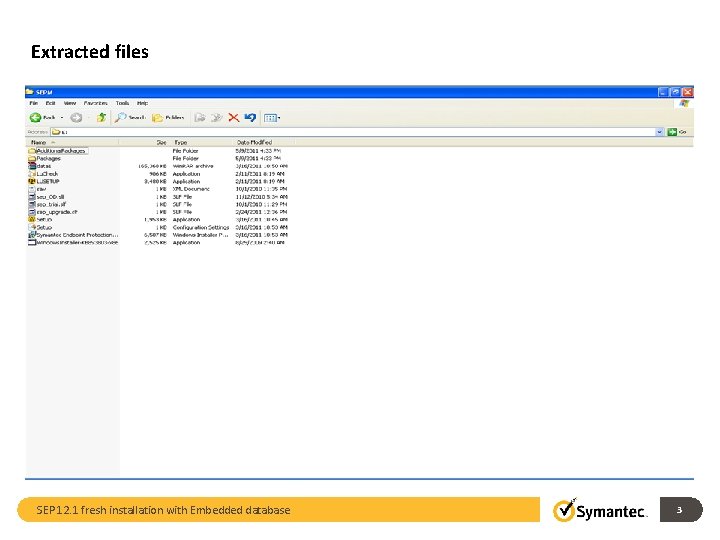
Task: Go back with the green Back arrow
Action: [x=36, y=118]
